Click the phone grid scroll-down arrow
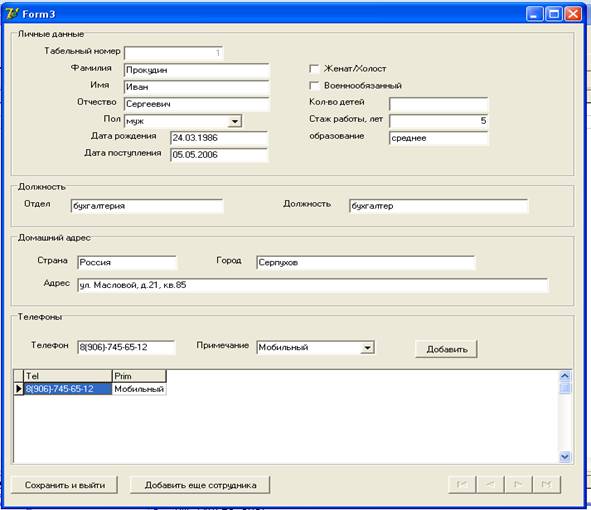 [565, 457]
